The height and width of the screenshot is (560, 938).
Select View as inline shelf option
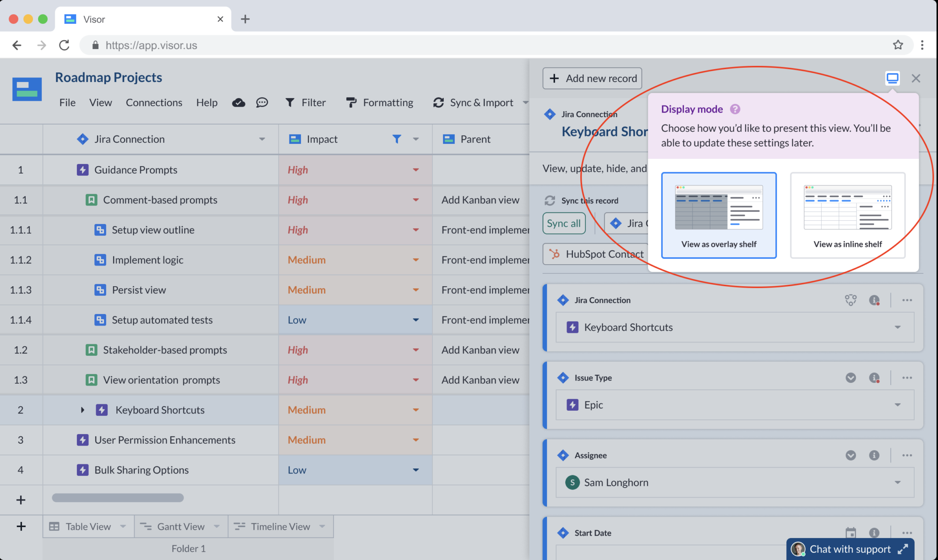tap(847, 215)
